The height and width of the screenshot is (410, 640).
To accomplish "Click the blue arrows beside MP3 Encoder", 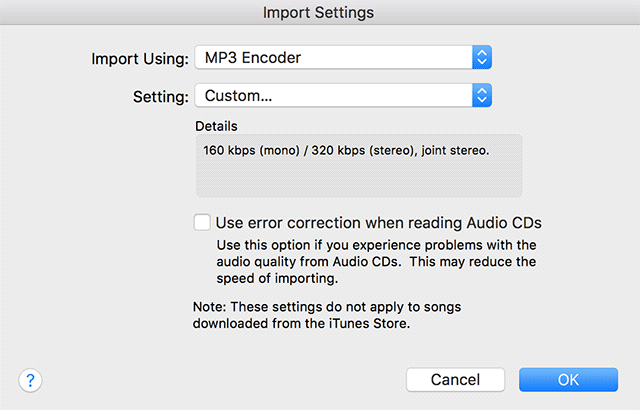I will (x=482, y=57).
